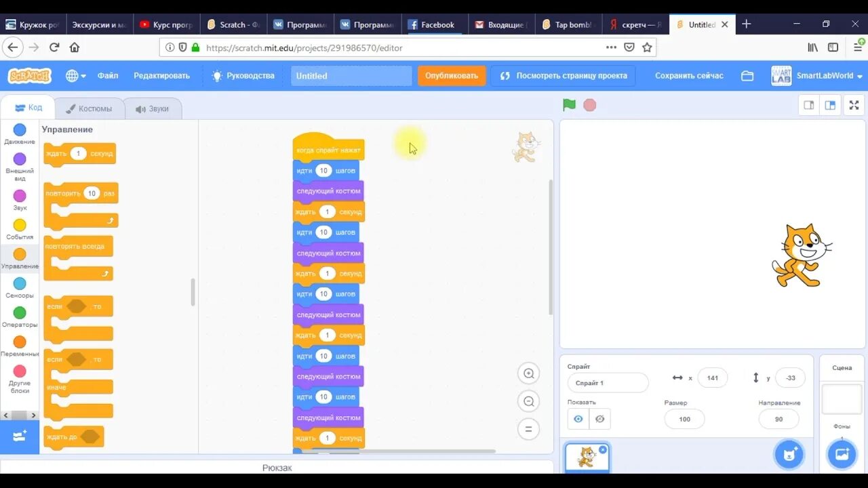The image size is (868, 488).
Task: Stop the project with red stop button
Action: coord(590,105)
